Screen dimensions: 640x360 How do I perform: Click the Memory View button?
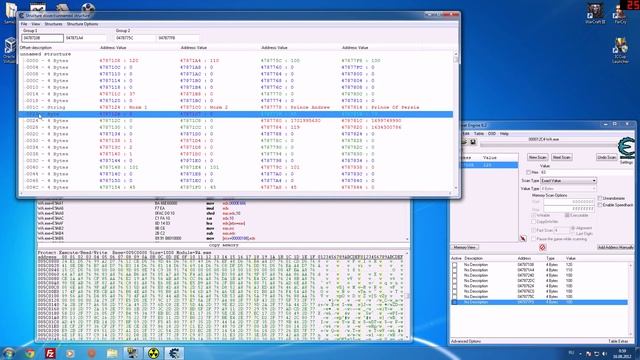tap(464, 247)
